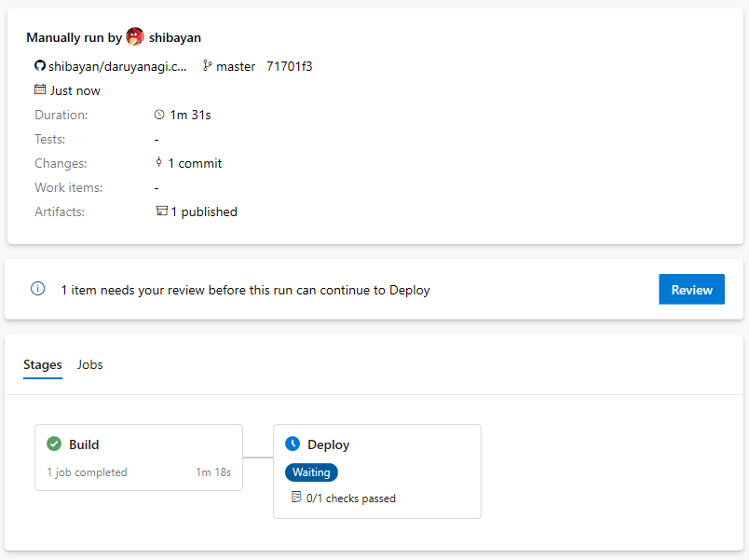Click the artifact icon beside 1 published
749x560 pixels.
162,211
